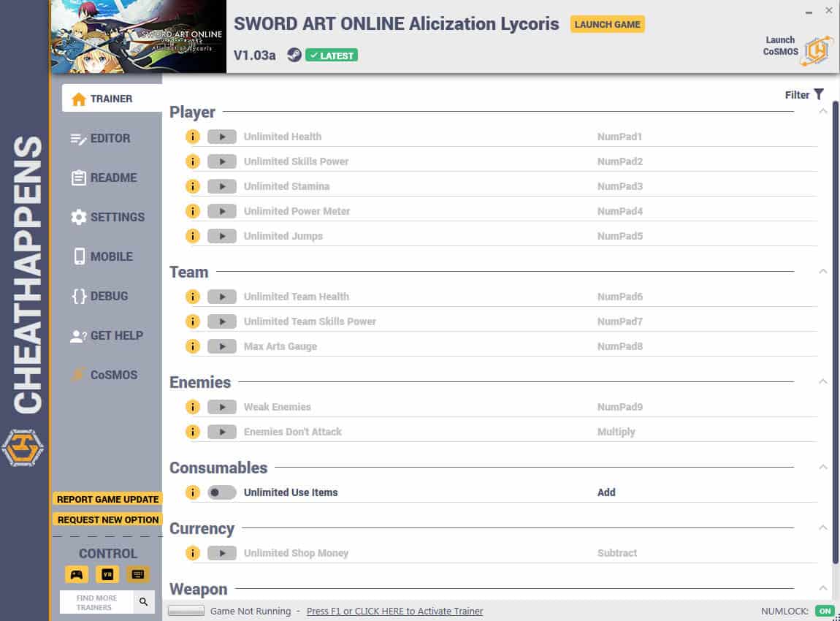
Task: Toggle the NUMLOCK ON indicator
Action: click(x=825, y=611)
